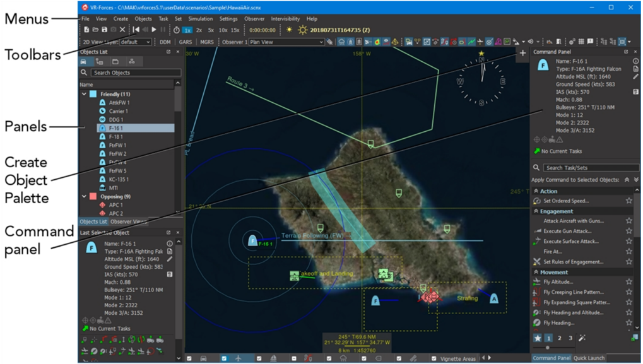Screen dimensions: 643x364
Task: Toggle DDM coordinate display
Action: (165, 42)
